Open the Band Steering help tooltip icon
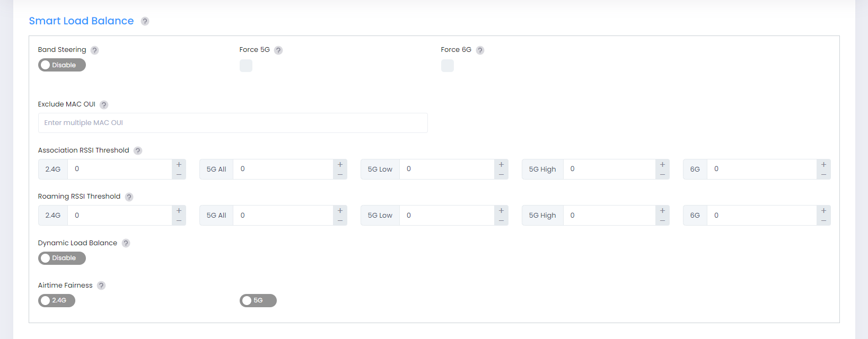This screenshot has height=339, width=868. click(x=94, y=50)
